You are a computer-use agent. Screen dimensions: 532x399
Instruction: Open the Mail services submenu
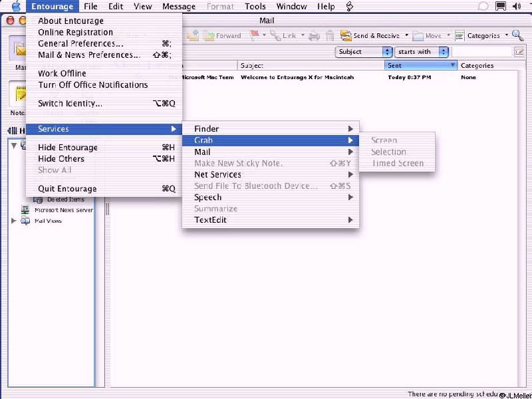tap(271, 152)
